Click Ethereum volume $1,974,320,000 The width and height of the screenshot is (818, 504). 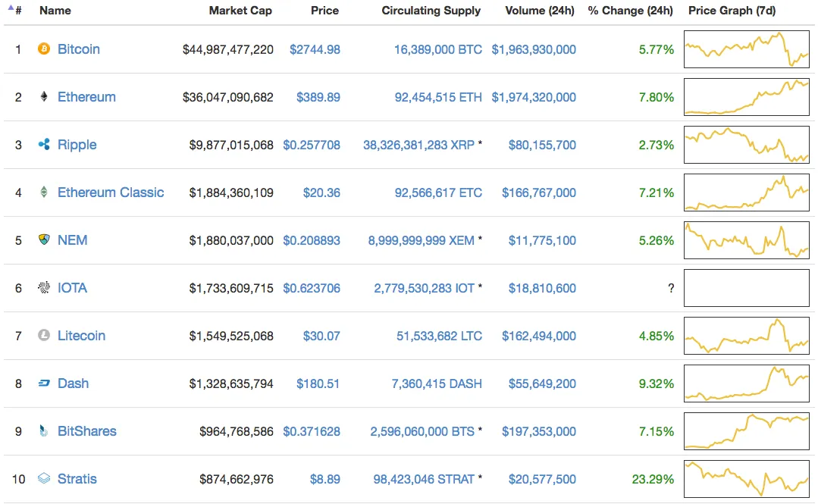tap(534, 97)
